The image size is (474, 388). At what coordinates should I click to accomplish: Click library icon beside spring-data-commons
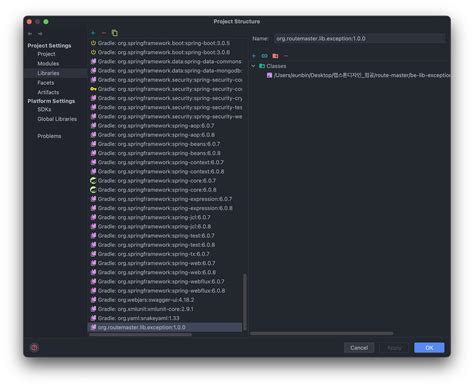pyautogui.click(x=93, y=61)
